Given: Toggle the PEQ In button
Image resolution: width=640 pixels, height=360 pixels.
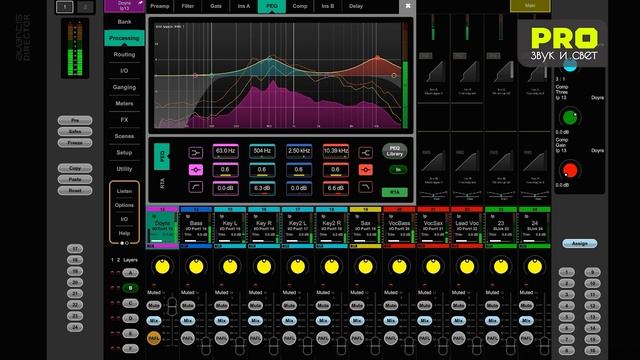Looking at the screenshot, I should tap(398, 169).
